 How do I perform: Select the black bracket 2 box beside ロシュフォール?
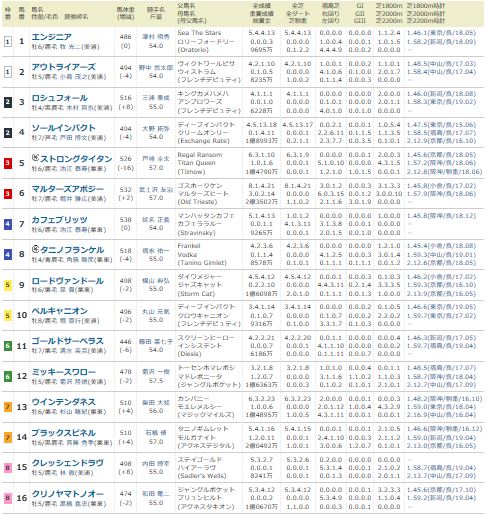tap(7, 102)
